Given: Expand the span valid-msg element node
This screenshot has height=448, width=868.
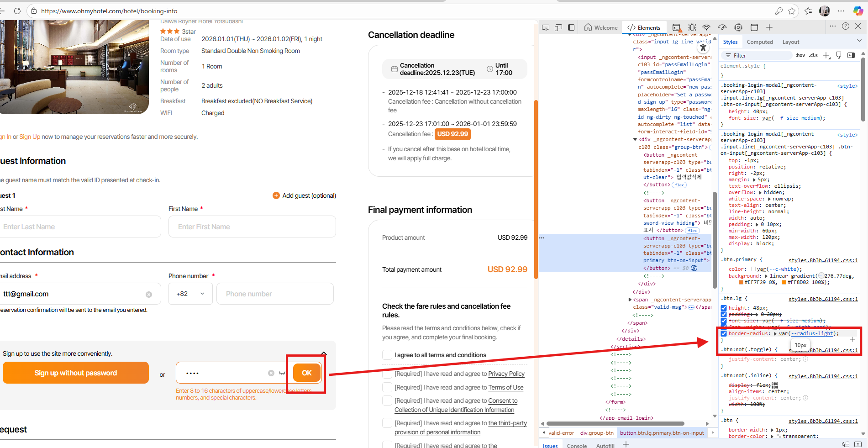Looking at the screenshot, I should point(630,300).
